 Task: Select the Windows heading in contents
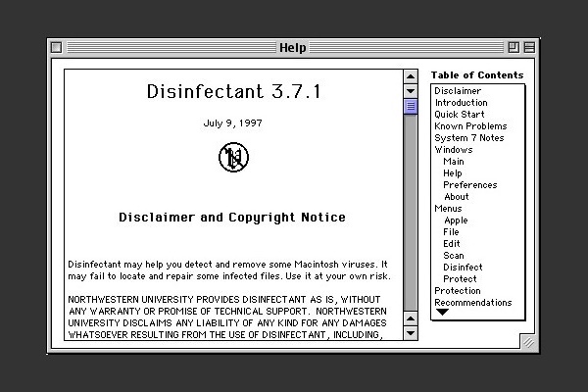click(x=453, y=150)
